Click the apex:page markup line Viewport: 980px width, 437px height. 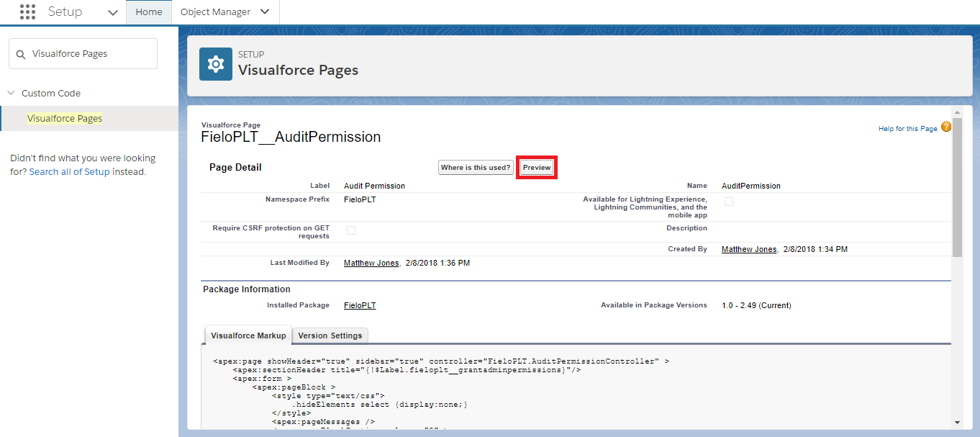(x=441, y=361)
